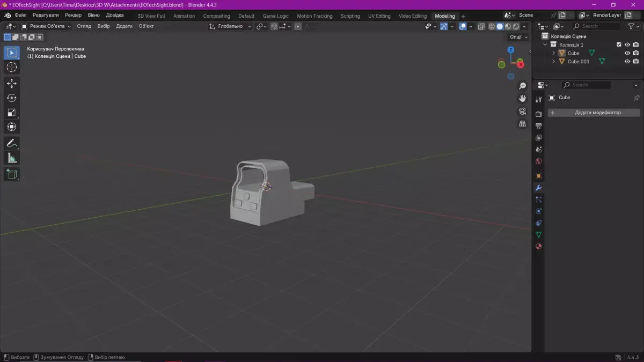The width and height of the screenshot is (644, 362).
Task: Toggle camera view with the camera icon
Action: pos(522,111)
